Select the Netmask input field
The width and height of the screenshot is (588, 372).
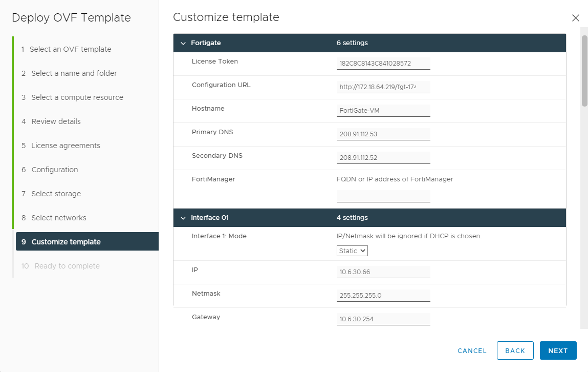click(x=383, y=295)
